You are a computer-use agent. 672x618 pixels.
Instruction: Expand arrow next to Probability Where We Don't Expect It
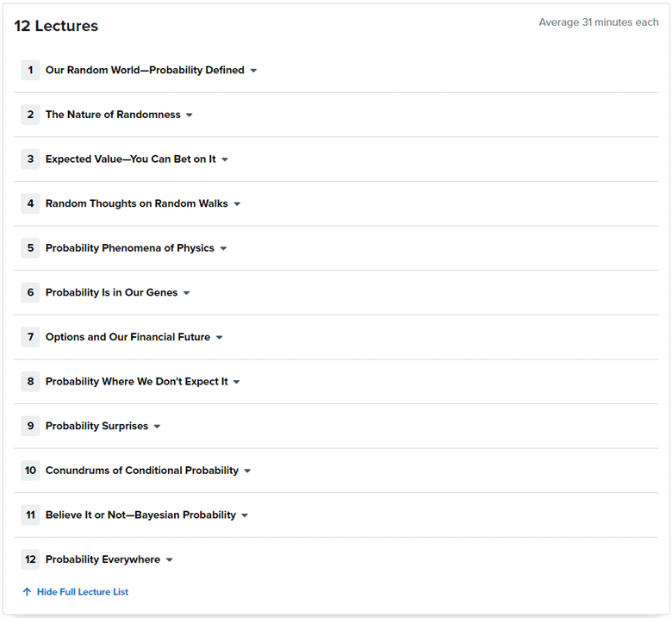(x=237, y=382)
